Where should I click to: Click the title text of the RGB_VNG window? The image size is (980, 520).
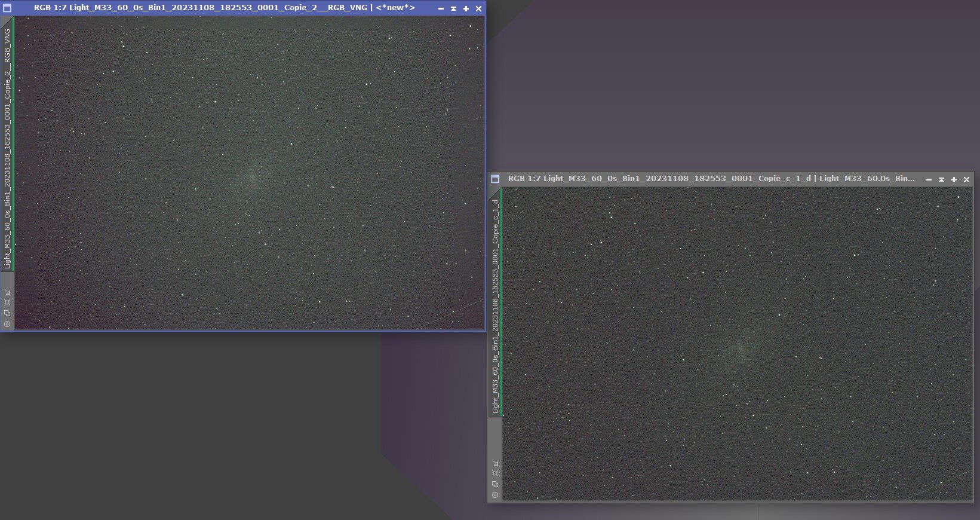[224, 8]
